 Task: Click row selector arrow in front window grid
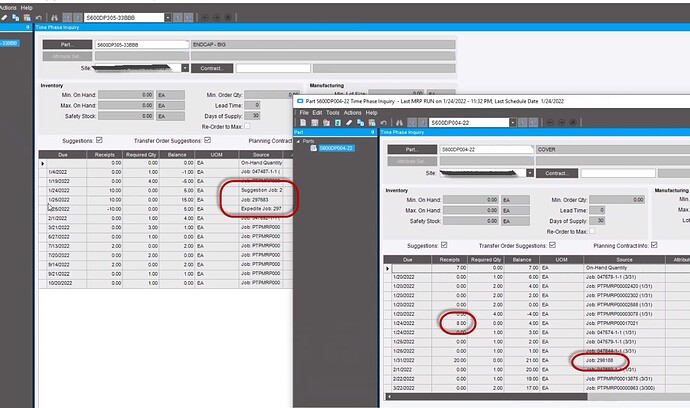pyautogui.click(x=388, y=268)
